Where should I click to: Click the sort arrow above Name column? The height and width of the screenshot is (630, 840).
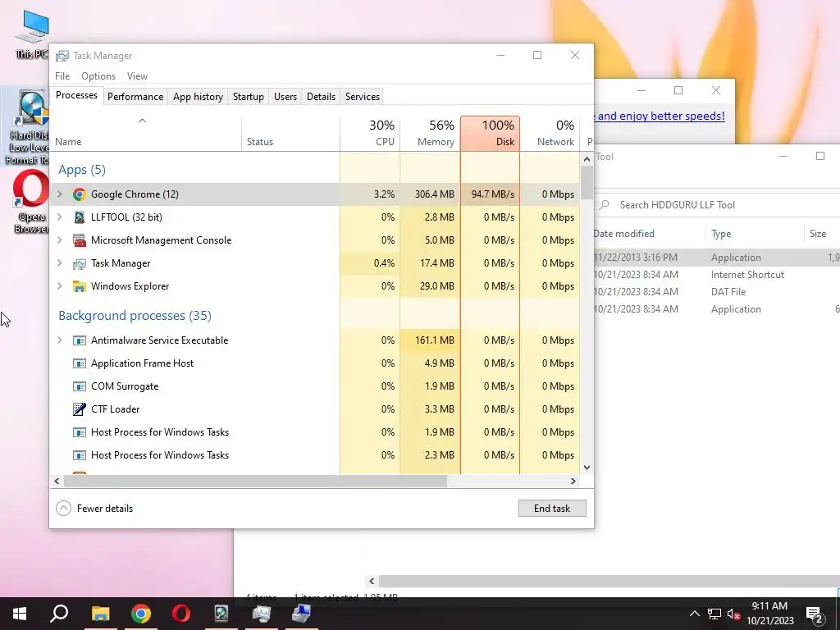pyautogui.click(x=142, y=121)
